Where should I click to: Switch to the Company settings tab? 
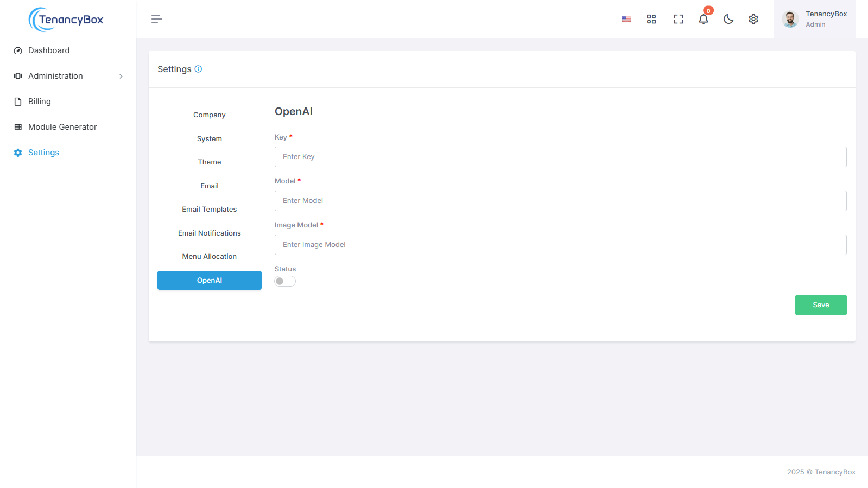pyautogui.click(x=209, y=115)
